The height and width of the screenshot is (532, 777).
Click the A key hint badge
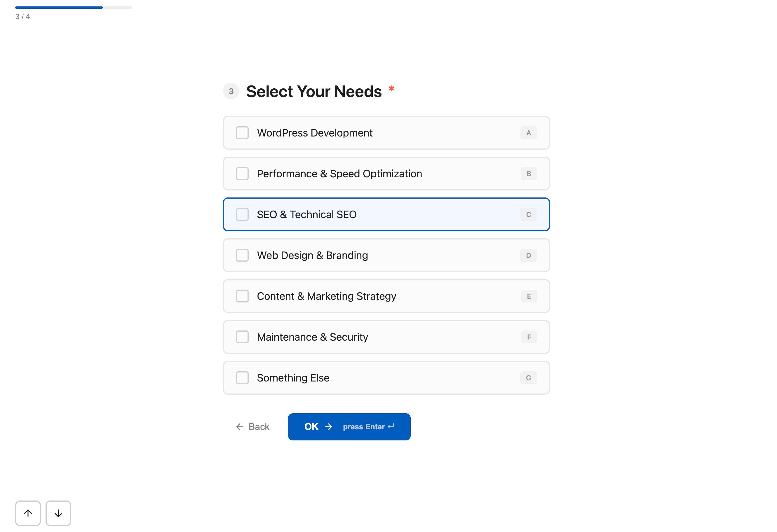pyautogui.click(x=528, y=133)
